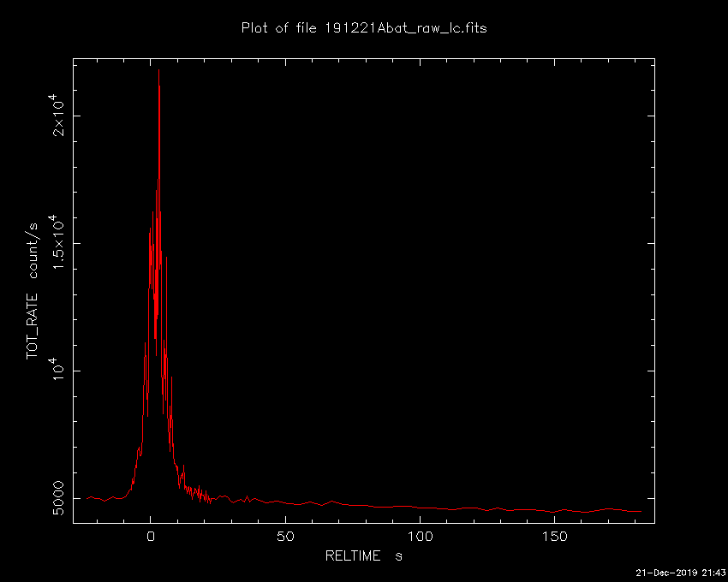The width and height of the screenshot is (728, 582).
Task: Click the x-axis tick label '100'
Action: [x=420, y=537]
